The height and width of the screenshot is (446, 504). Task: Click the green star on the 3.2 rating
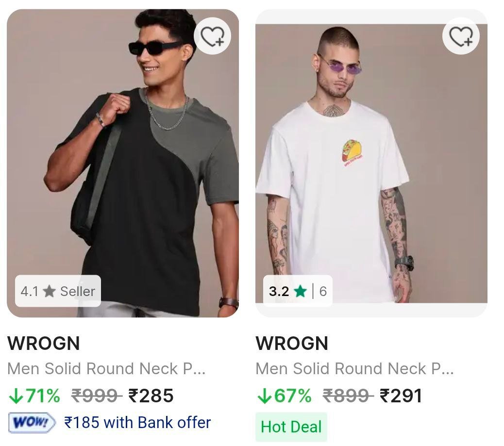point(301,291)
